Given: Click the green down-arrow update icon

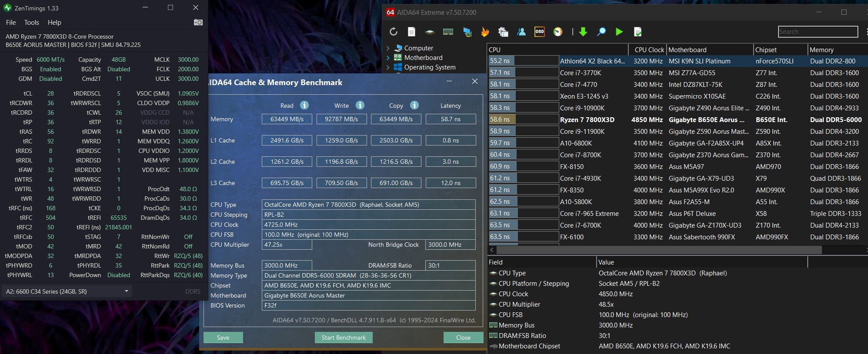Looking at the screenshot, I should [583, 32].
